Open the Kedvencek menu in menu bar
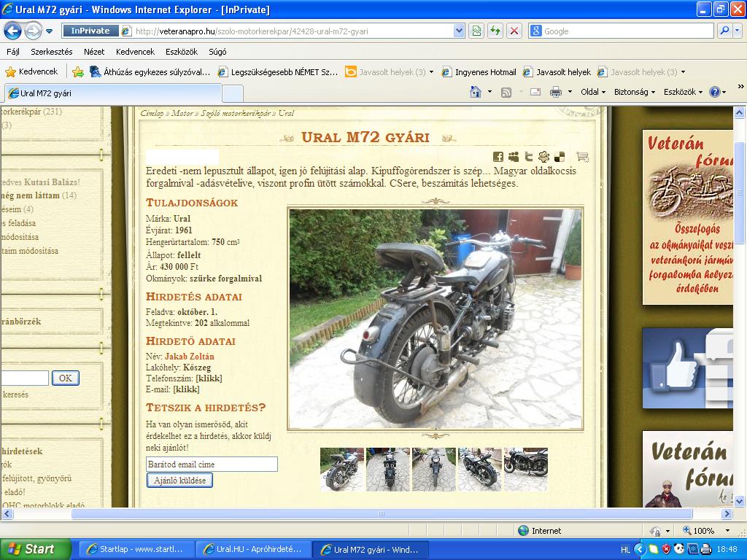This screenshot has height=560, width=747. (x=135, y=52)
